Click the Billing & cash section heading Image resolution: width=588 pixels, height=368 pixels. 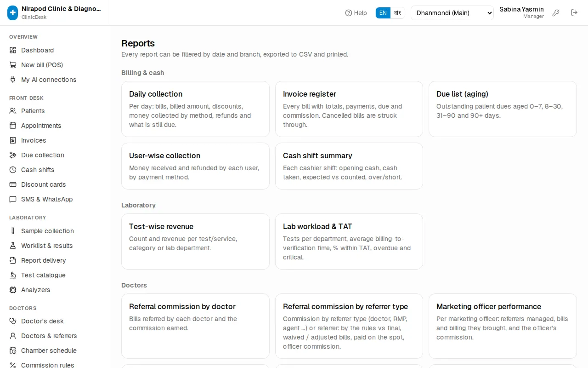[142, 73]
